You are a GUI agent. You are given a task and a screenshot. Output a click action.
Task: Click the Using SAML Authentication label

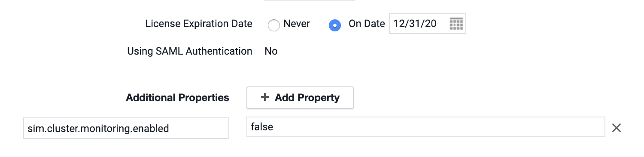click(190, 51)
